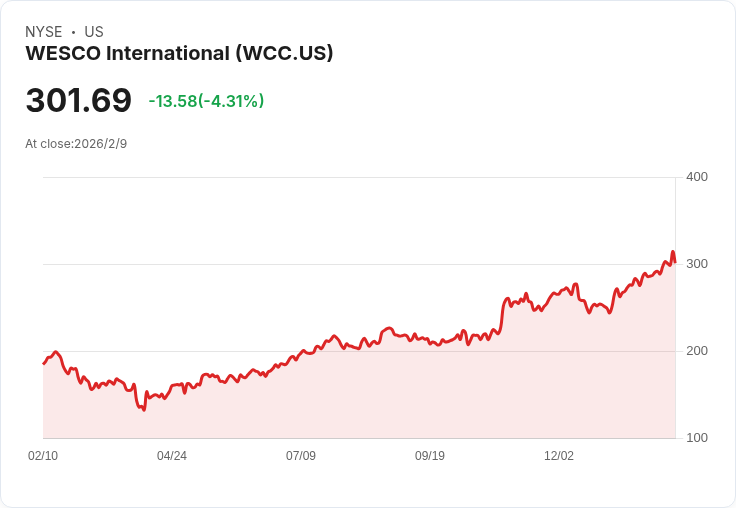This screenshot has height=508, width=736.
Task: Click the highest peak of the price line
Action: click(x=673, y=252)
